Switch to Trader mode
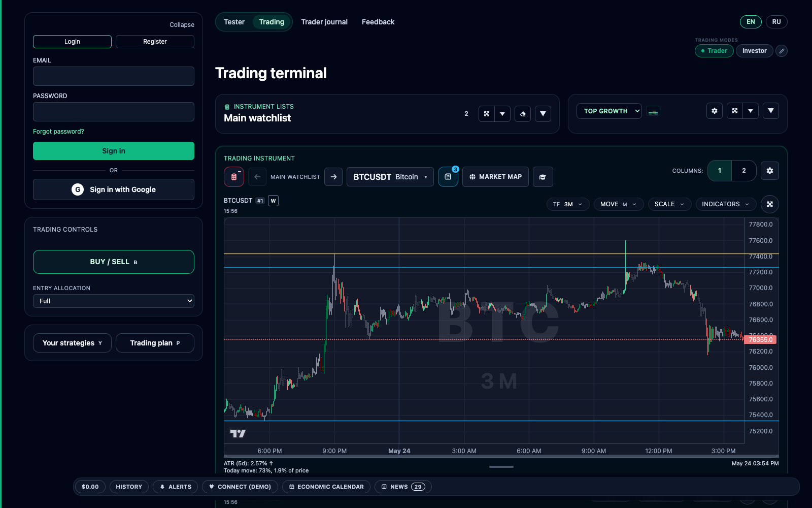 click(714, 51)
